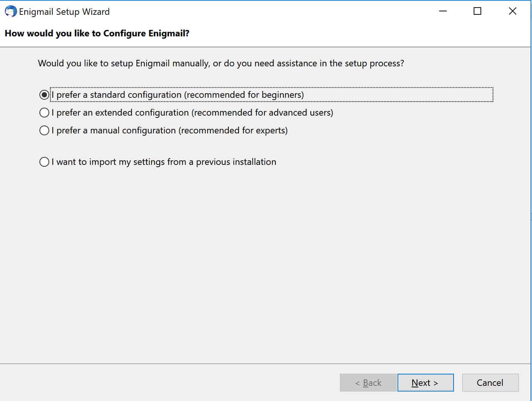Maximize the Setup Wizard window
532x401 pixels.
point(477,11)
